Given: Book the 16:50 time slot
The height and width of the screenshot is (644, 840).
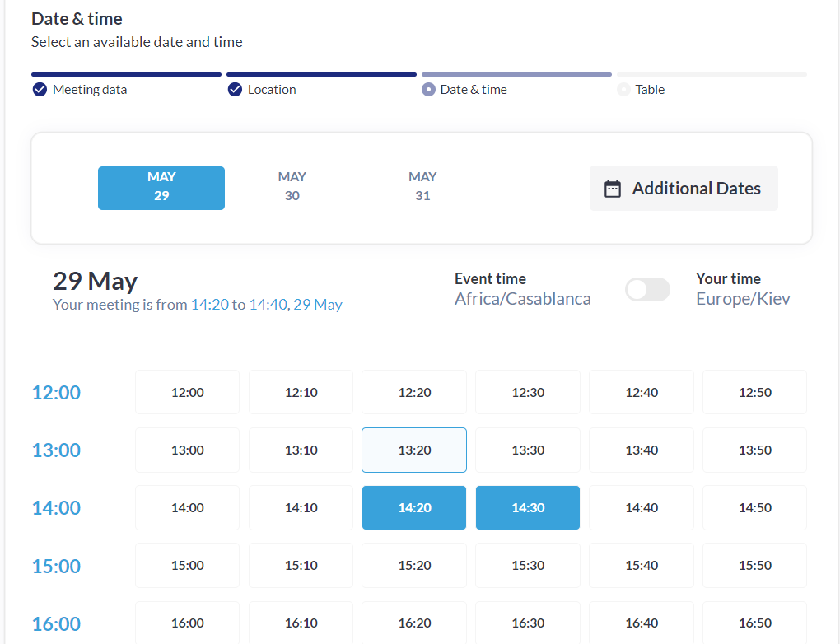Looking at the screenshot, I should point(754,623).
